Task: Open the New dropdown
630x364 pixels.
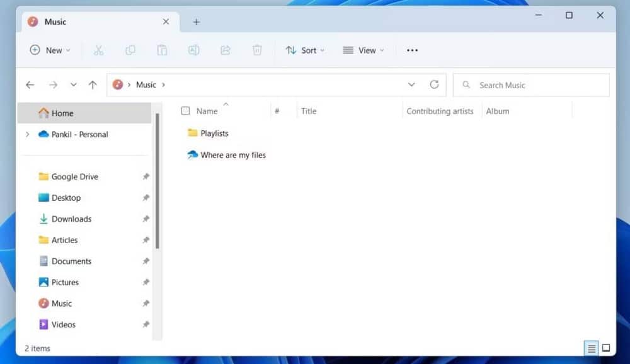Action: click(50, 50)
